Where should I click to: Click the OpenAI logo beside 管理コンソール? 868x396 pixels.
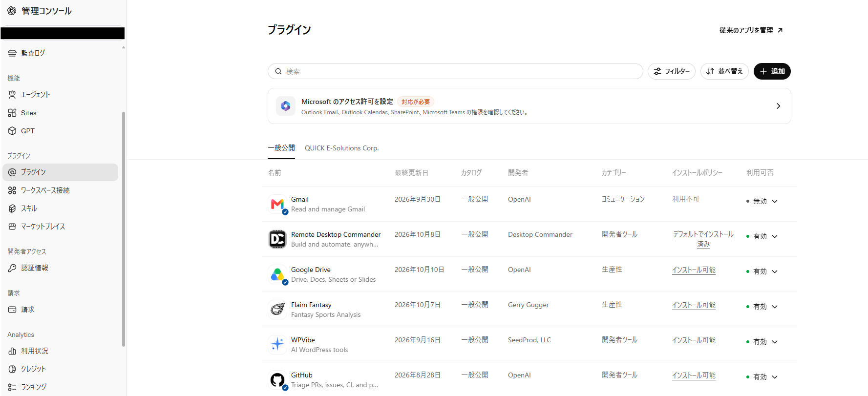coord(12,11)
